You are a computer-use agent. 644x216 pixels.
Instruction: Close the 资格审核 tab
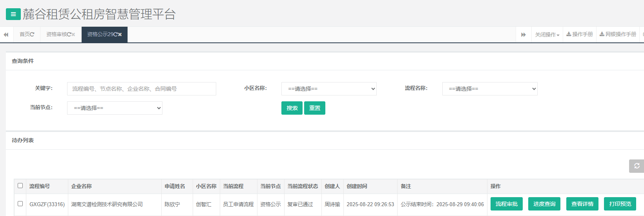(x=73, y=35)
